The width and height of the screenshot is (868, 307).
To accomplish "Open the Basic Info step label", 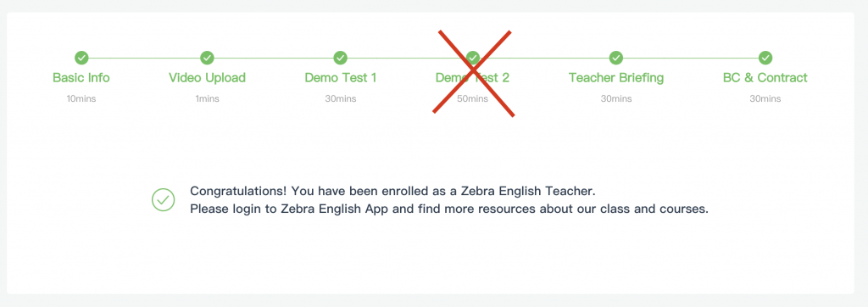I will point(81,77).
